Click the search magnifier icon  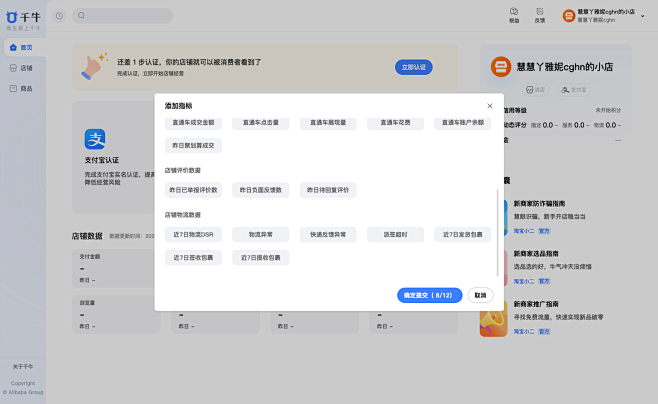(82, 16)
